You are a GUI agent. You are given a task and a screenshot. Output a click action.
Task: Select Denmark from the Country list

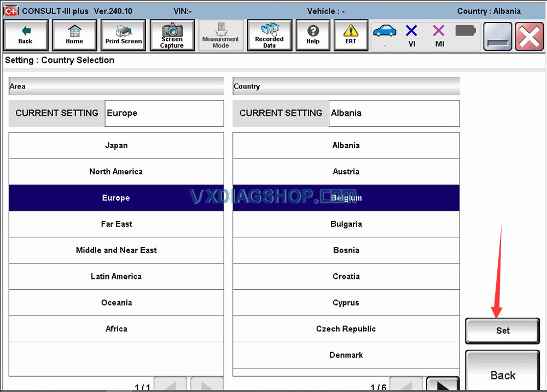[346, 355]
